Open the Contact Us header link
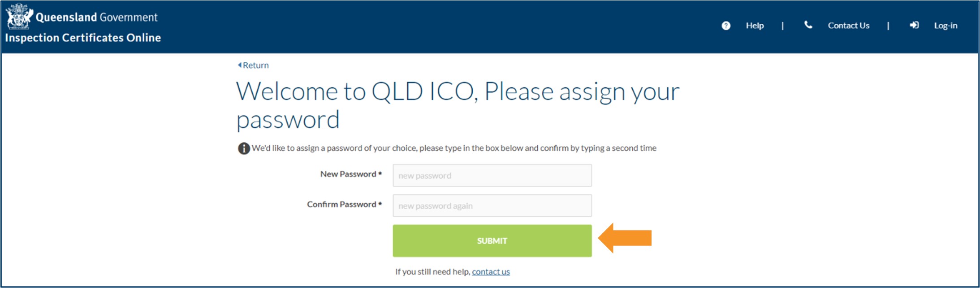 pyautogui.click(x=848, y=26)
